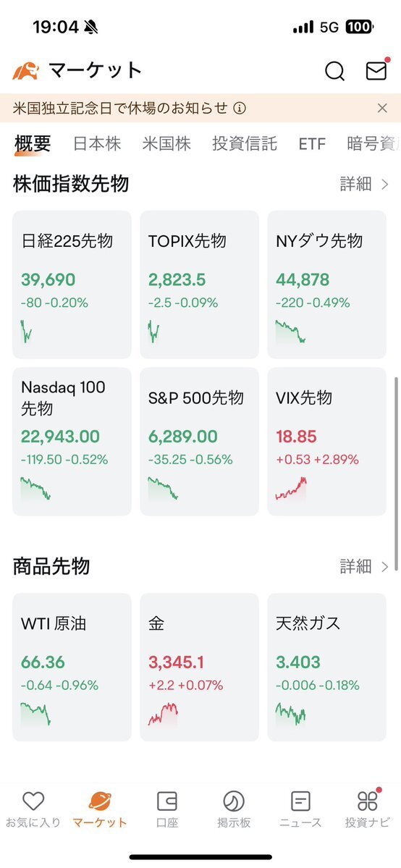Expand 詳細 for 商品先物

(x=364, y=566)
